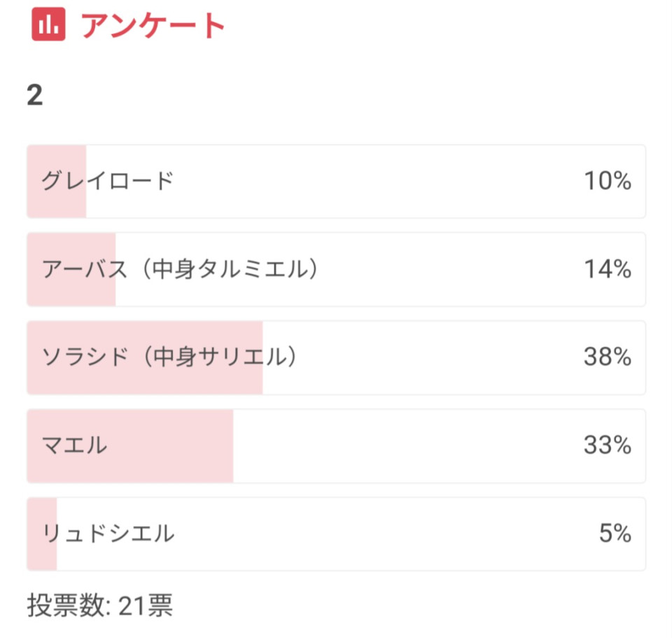Click the 投票数: 21票 vote count
Screen dimensions: 672x638
(100, 605)
